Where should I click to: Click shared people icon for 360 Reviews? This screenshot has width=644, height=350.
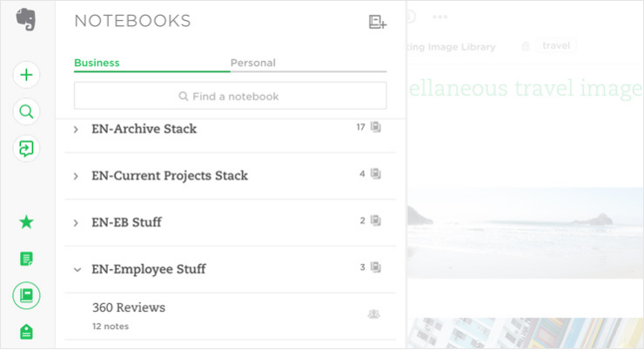click(x=374, y=314)
